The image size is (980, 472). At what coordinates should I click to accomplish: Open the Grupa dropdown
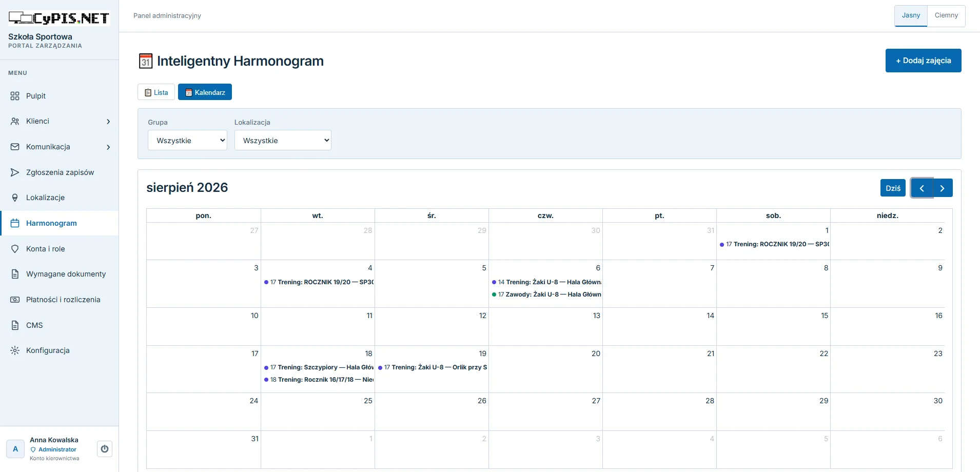coord(187,140)
